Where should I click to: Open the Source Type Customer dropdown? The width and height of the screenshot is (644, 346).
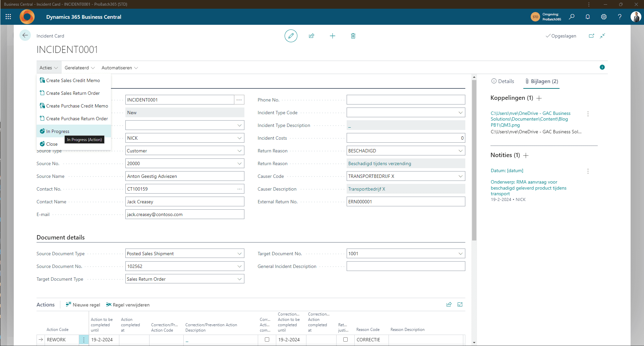239,151
